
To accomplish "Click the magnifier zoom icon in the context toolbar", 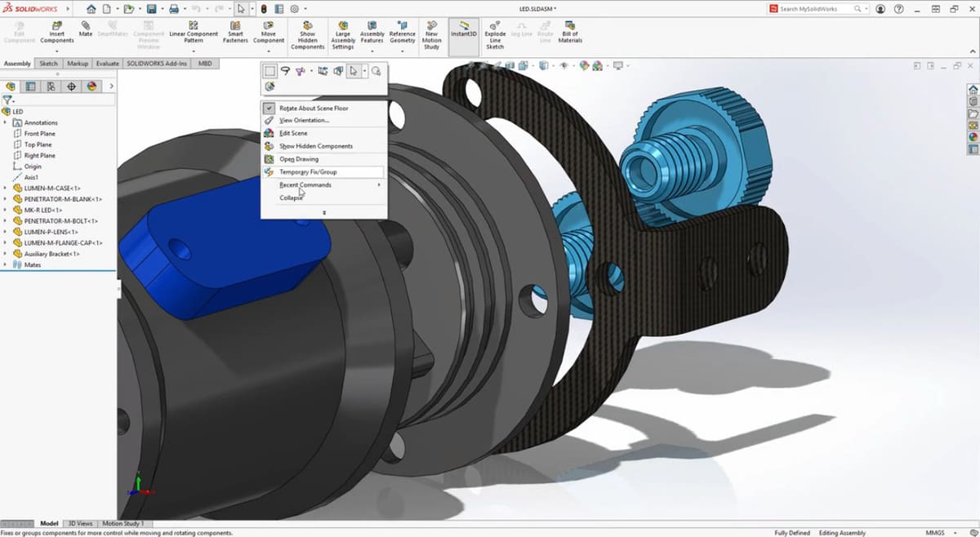I will click(376, 71).
